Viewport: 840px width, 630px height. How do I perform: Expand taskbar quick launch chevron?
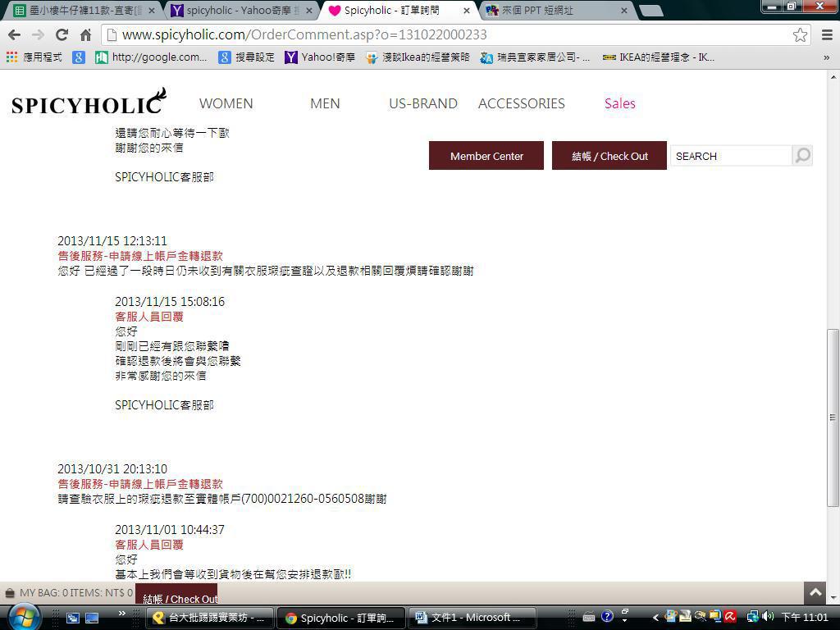pos(122,614)
